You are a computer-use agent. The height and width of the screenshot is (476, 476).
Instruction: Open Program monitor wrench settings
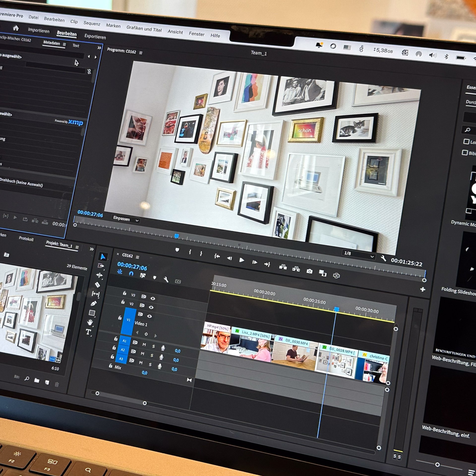[x=384, y=259]
